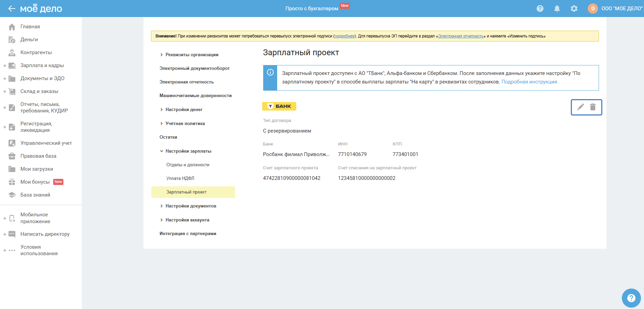The image size is (644, 309).
Task: Click КПП value 773401001
Action: pos(405,154)
